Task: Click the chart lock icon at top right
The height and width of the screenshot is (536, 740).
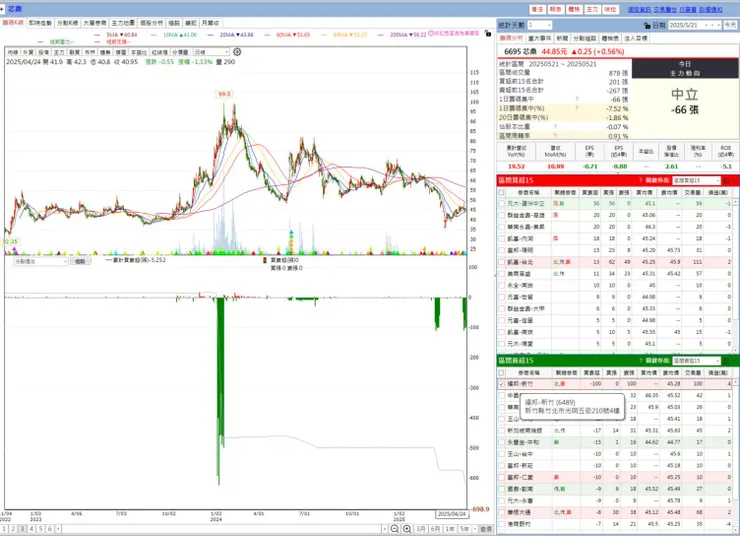Action: (488, 34)
